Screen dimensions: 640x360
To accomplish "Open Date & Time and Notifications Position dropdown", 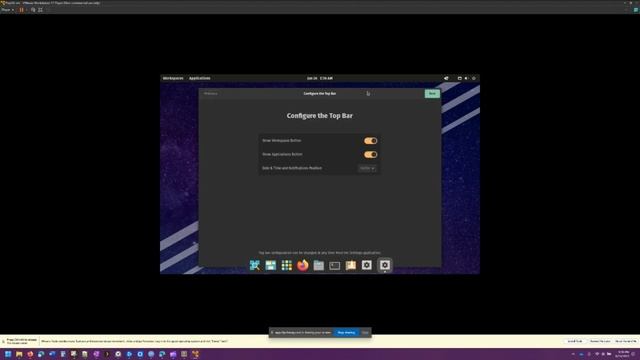I will [367, 168].
